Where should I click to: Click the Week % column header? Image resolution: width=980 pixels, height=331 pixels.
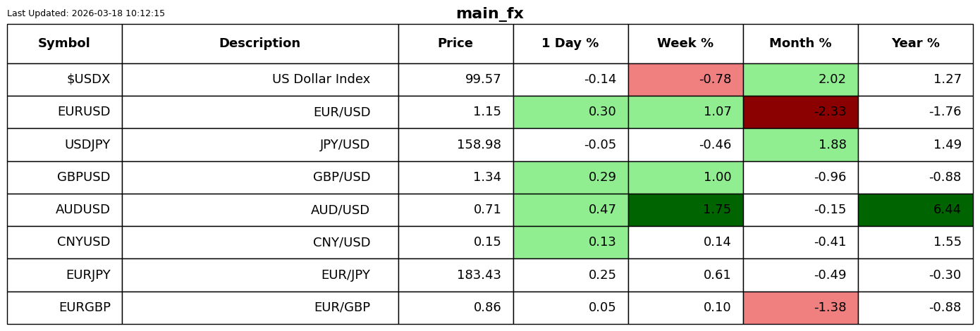click(685, 44)
